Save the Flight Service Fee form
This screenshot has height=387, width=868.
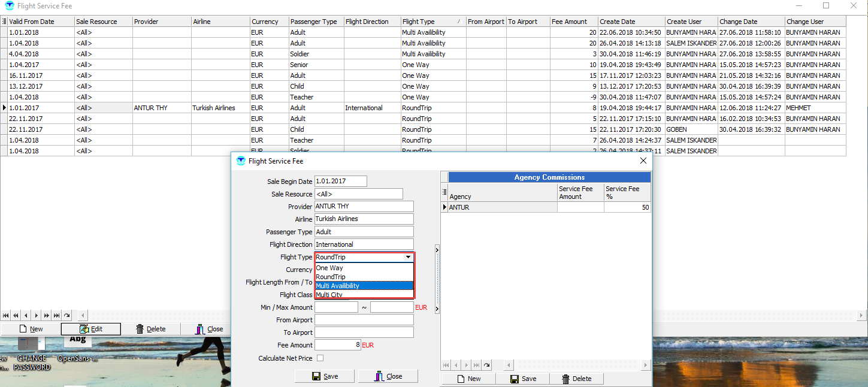coord(325,376)
